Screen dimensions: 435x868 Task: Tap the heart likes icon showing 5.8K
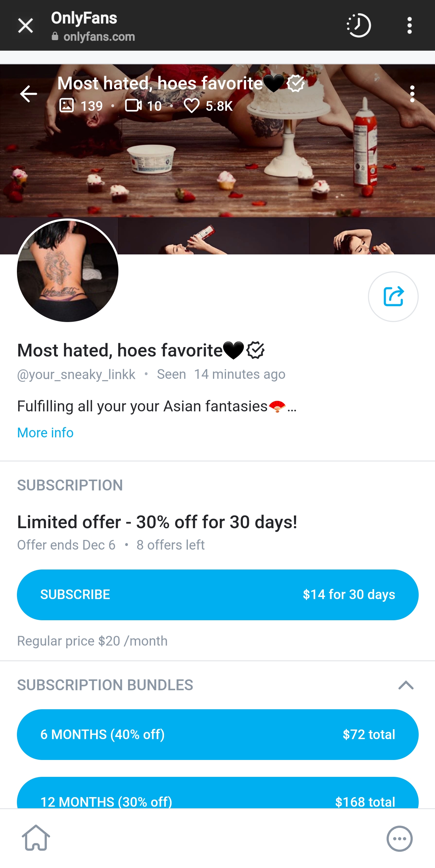coord(191,106)
